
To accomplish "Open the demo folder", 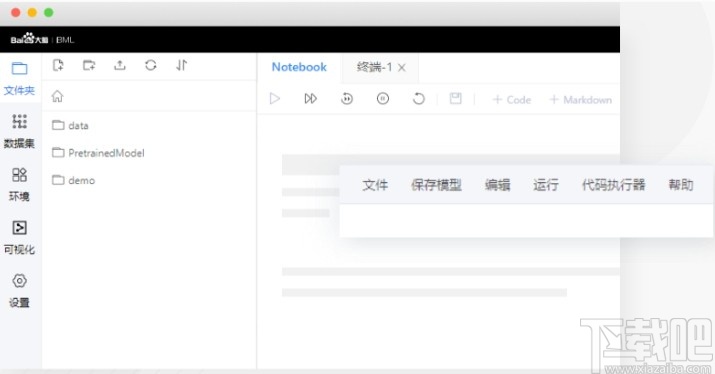I will coord(73,180).
